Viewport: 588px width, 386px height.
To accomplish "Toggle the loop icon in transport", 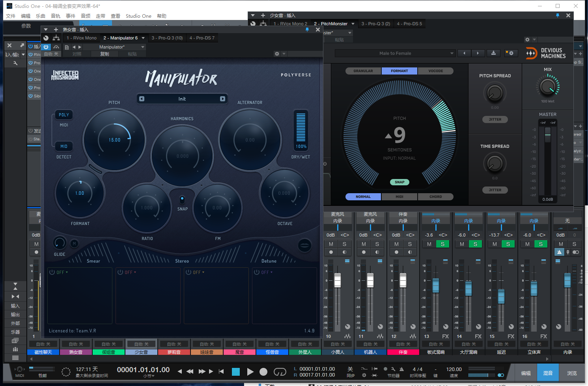I will (280, 372).
